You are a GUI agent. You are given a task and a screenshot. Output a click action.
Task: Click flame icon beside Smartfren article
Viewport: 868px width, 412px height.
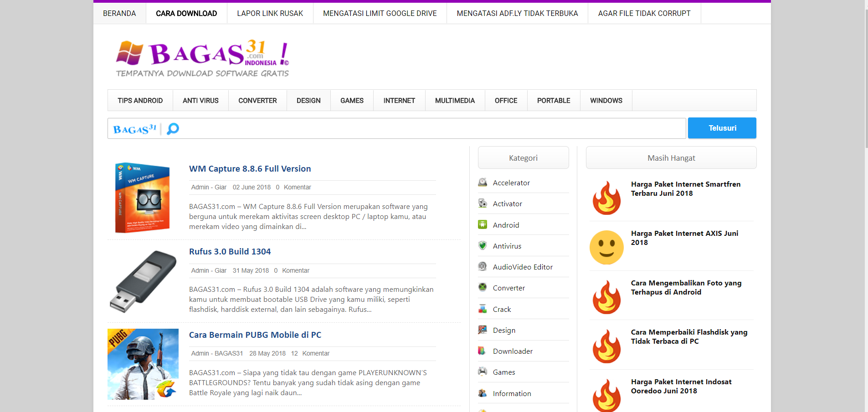[606, 198]
